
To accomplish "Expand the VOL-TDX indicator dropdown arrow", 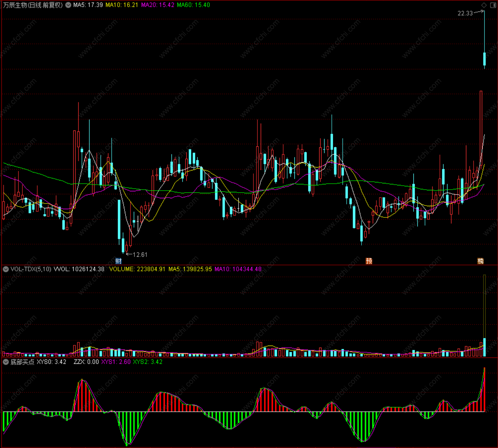I will [6, 269].
